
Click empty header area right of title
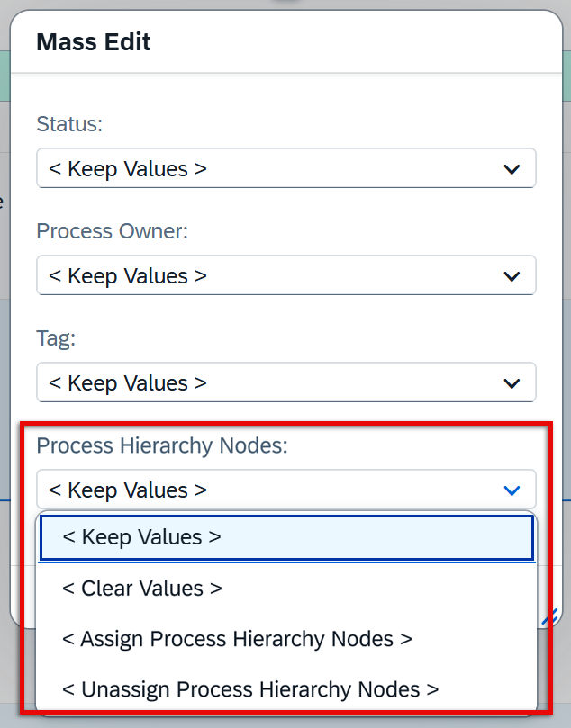[x=360, y=41]
